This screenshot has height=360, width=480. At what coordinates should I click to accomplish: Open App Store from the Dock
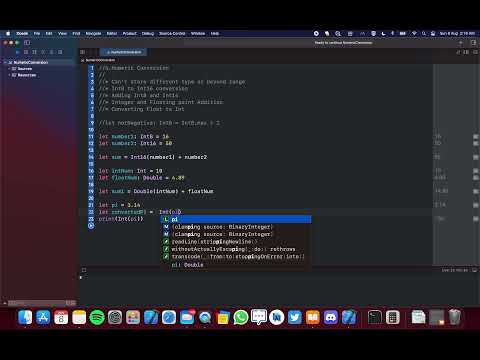click(43, 317)
